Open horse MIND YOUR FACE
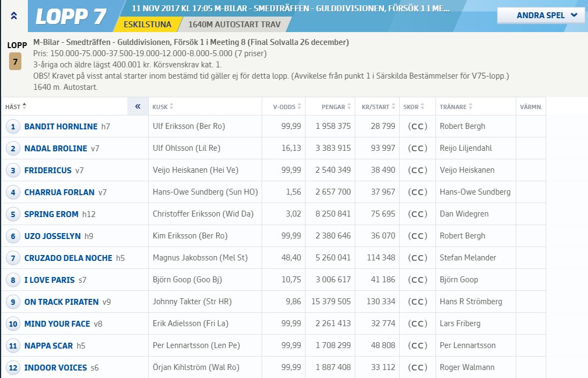Screen dimensions: 588x378 pyautogui.click(x=57, y=324)
